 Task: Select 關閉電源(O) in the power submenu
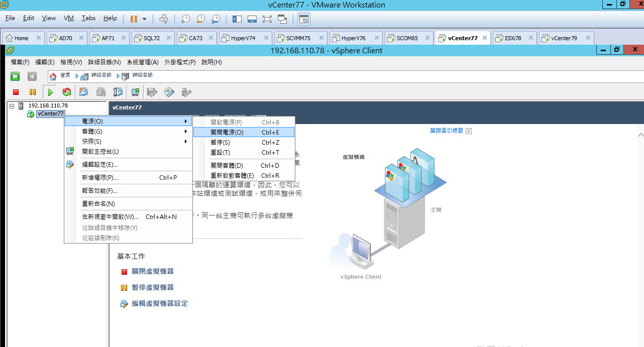click(244, 133)
